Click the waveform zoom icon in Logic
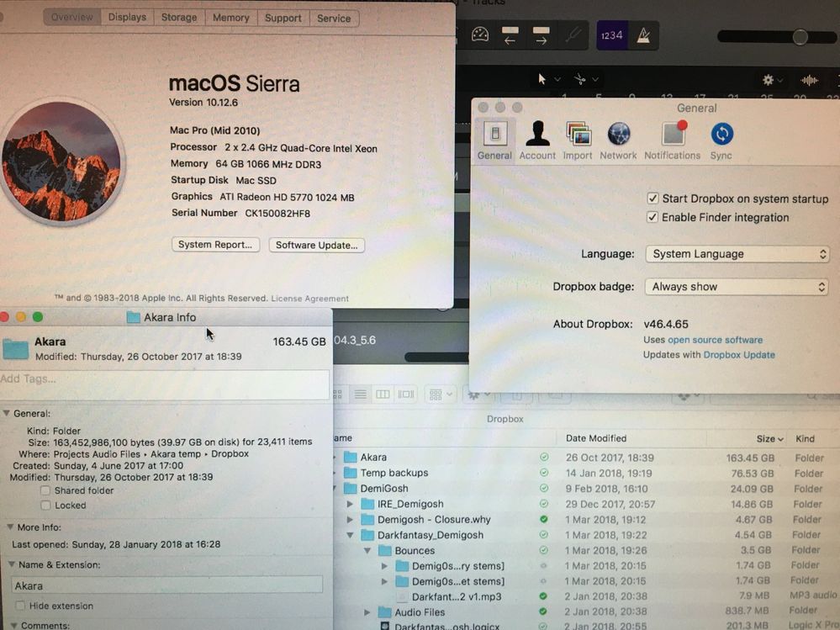This screenshot has width=840, height=630. point(809,80)
